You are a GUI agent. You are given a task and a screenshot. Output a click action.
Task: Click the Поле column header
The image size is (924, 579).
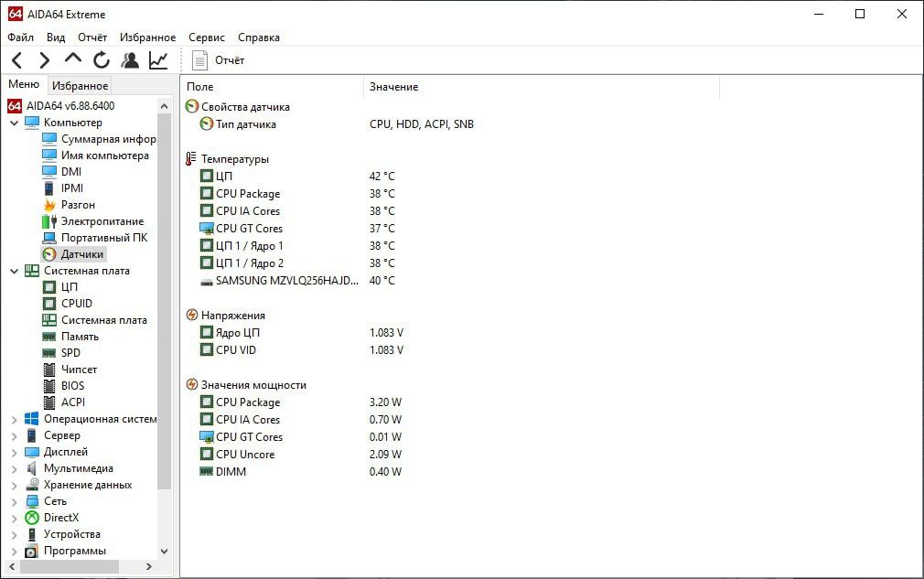[x=273, y=87]
